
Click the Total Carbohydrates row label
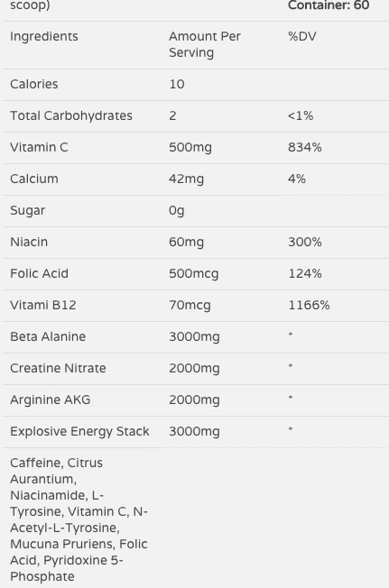point(71,115)
